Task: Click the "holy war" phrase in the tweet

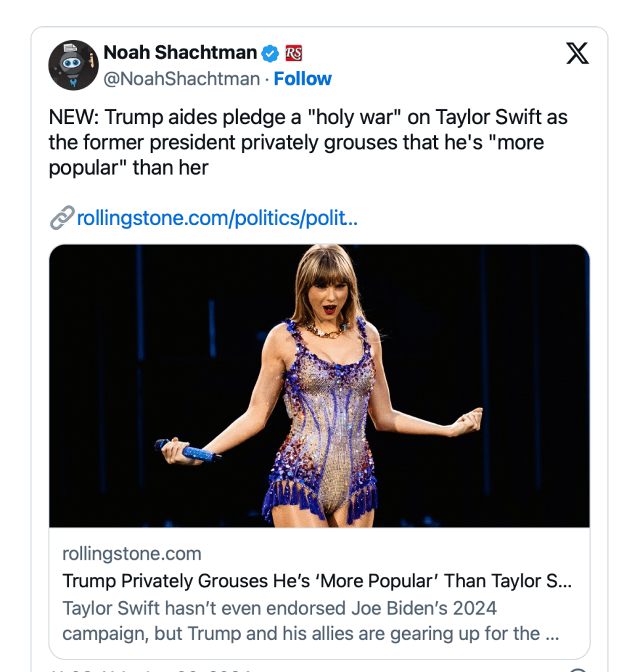Action: [x=354, y=118]
